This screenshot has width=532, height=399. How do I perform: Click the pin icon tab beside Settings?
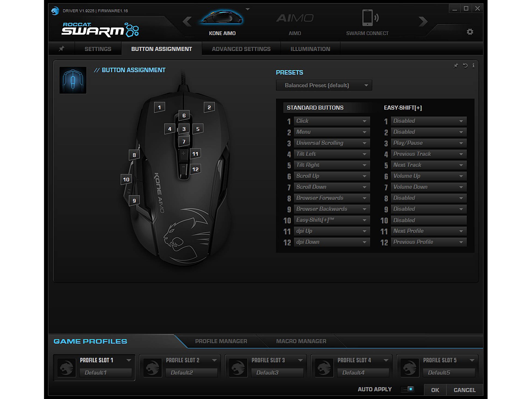click(x=62, y=48)
